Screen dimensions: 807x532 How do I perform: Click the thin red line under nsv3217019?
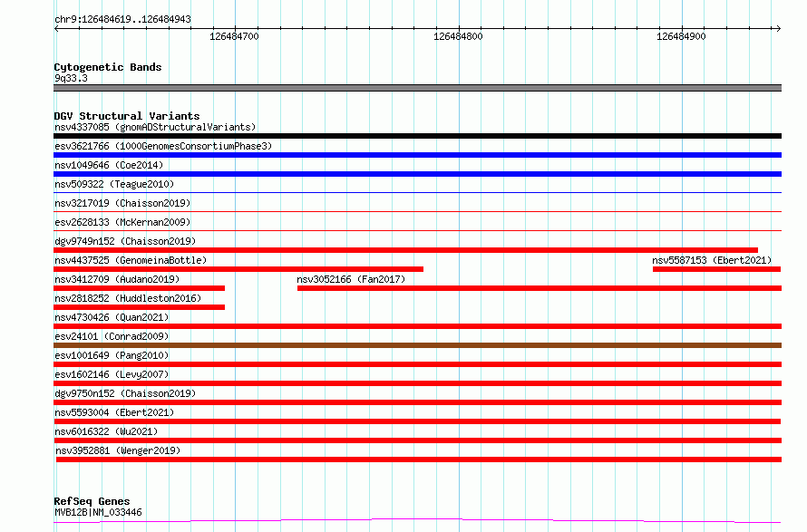(417, 211)
